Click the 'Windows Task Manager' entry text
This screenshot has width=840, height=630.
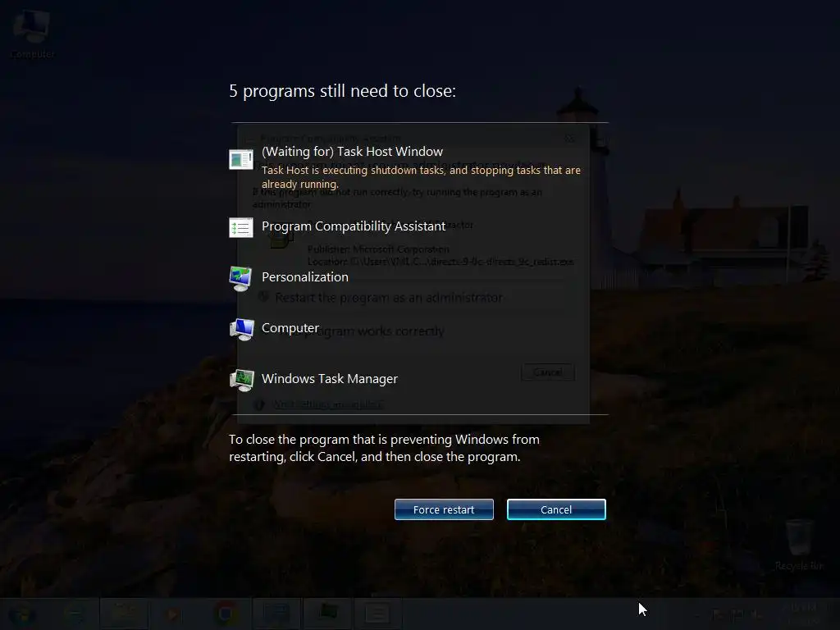(330, 379)
